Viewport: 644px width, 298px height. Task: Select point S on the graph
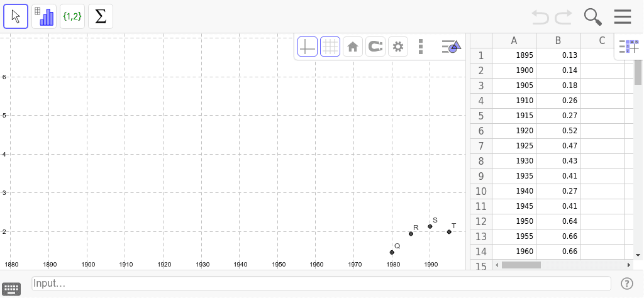[430, 226]
